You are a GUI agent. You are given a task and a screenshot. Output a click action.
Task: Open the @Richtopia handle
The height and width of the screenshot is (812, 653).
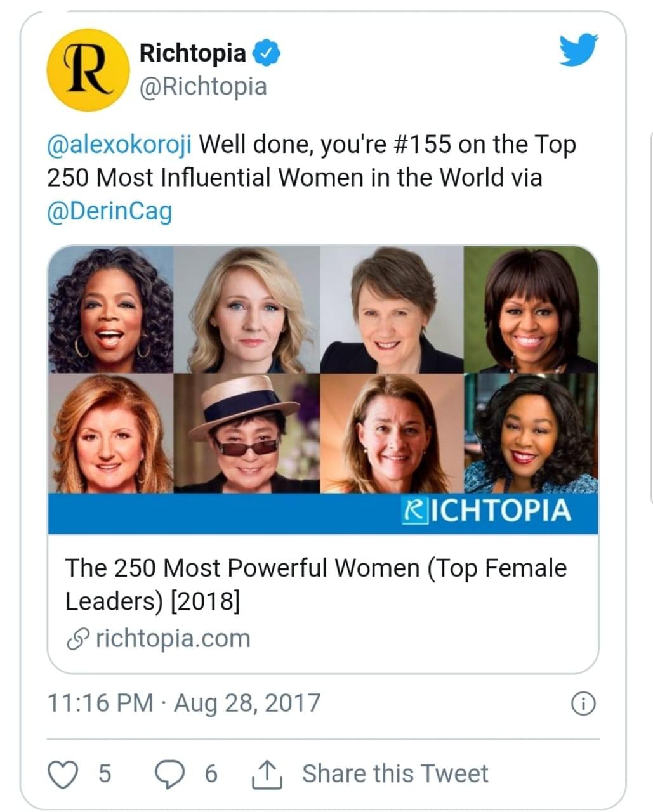[202, 87]
